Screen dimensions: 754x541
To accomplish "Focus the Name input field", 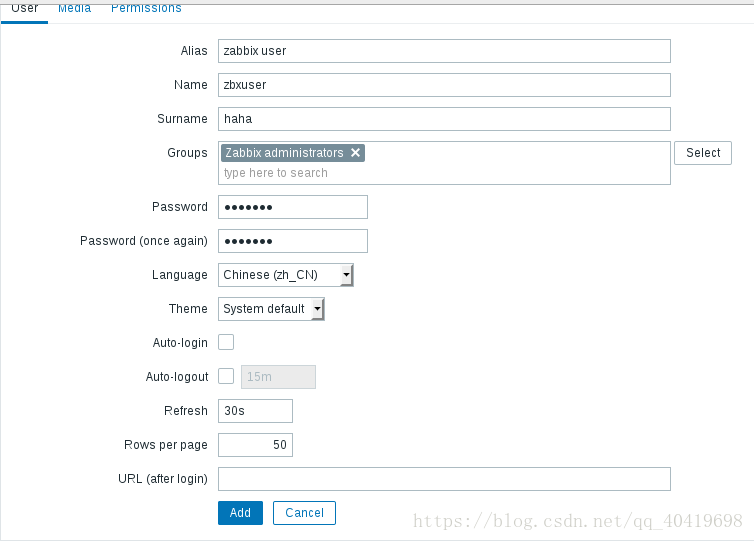I will click(x=444, y=85).
